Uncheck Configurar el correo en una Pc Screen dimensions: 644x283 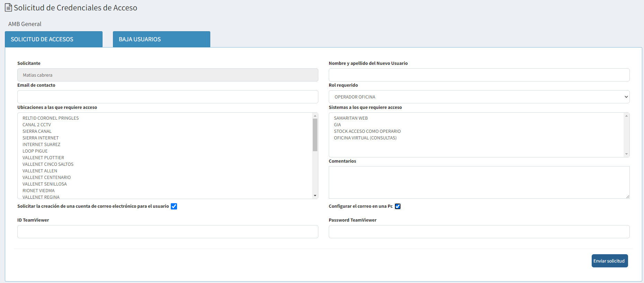click(x=398, y=206)
